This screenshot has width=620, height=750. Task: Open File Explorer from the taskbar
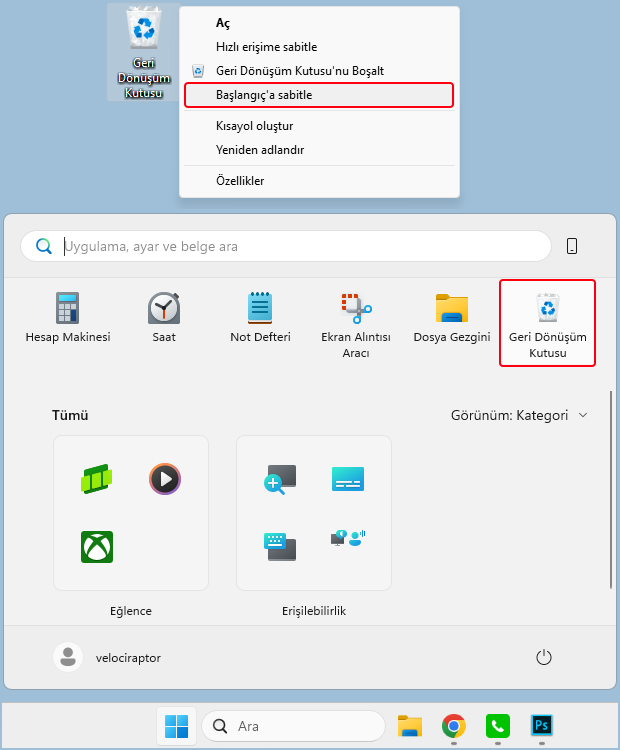click(410, 726)
